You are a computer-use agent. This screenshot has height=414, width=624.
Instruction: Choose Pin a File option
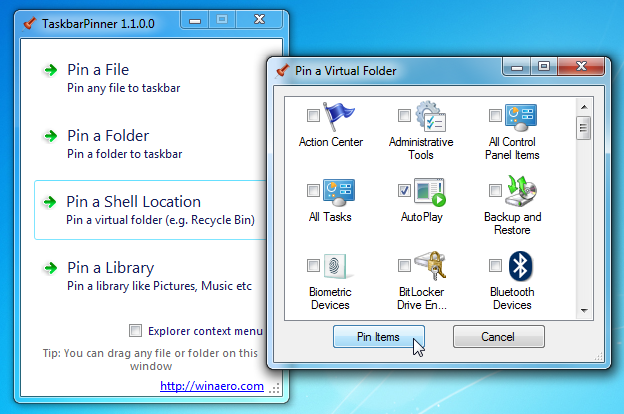click(150, 80)
